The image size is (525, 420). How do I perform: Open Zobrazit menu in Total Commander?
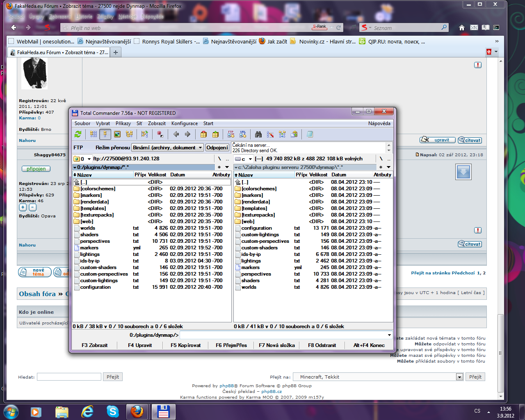tap(157, 123)
